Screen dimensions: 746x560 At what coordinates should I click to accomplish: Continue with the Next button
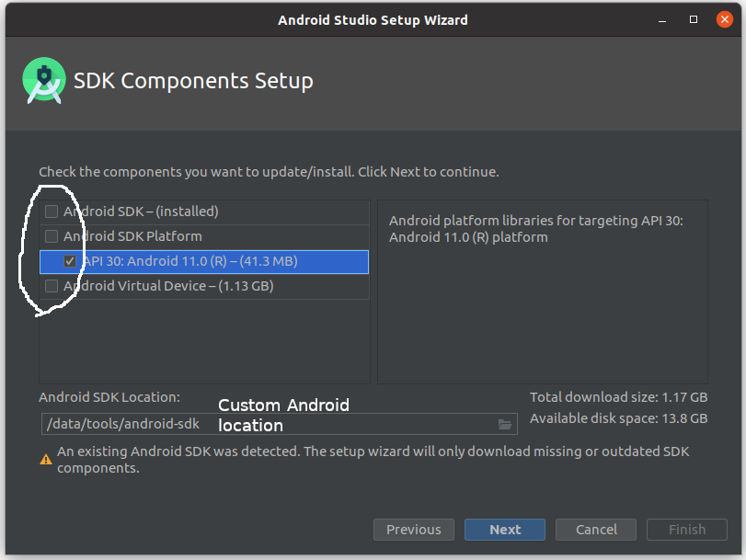point(505,530)
